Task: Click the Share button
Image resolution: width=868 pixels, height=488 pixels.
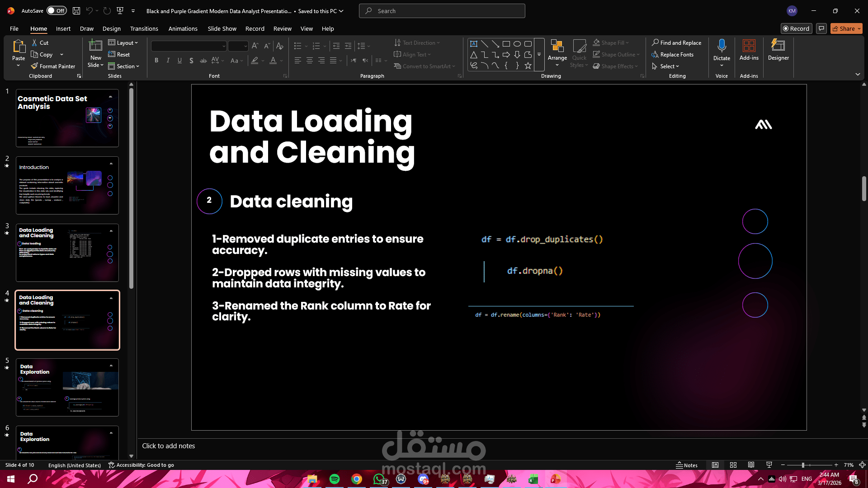Action: [x=846, y=28]
